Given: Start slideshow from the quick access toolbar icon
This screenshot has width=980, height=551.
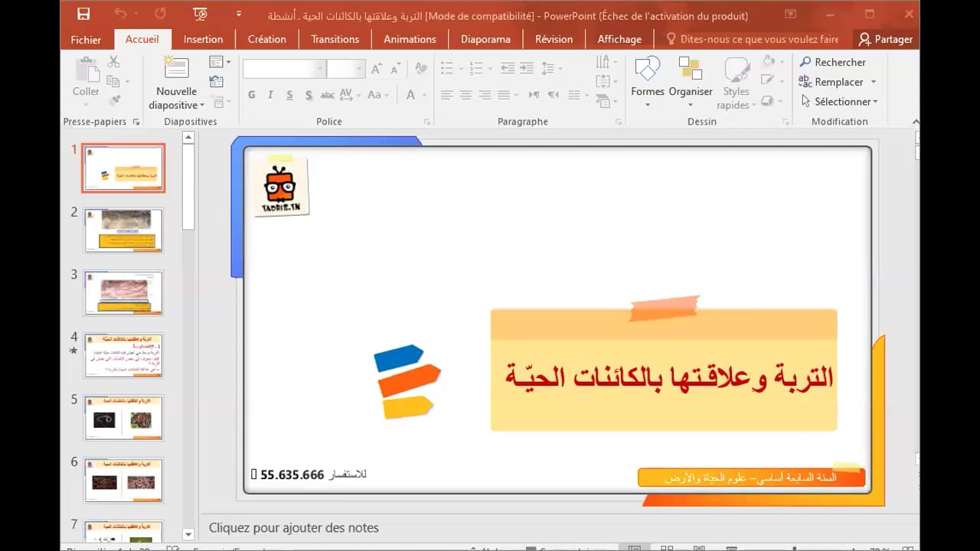Looking at the screenshot, I should coord(201,14).
